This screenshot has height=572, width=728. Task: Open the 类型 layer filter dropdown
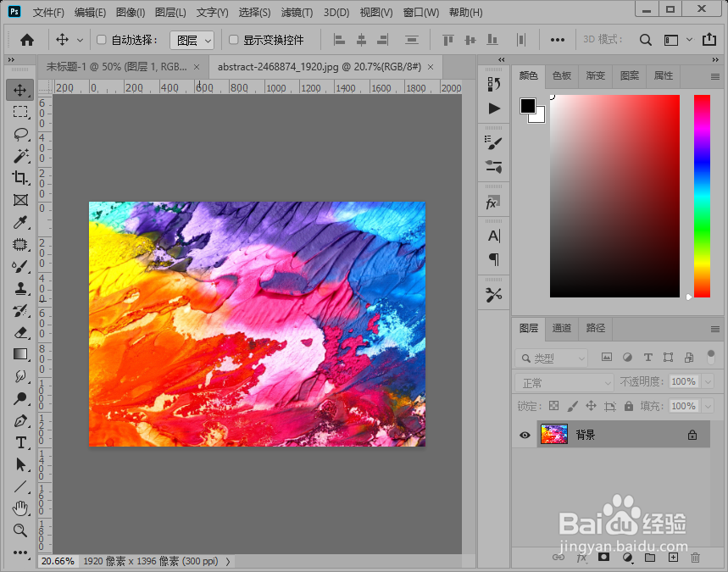[x=552, y=358]
